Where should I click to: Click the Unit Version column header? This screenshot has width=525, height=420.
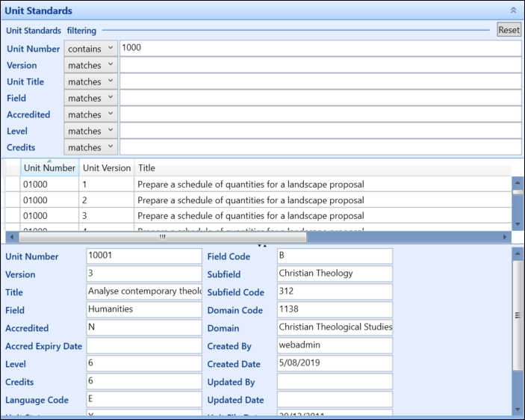pyautogui.click(x=106, y=168)
